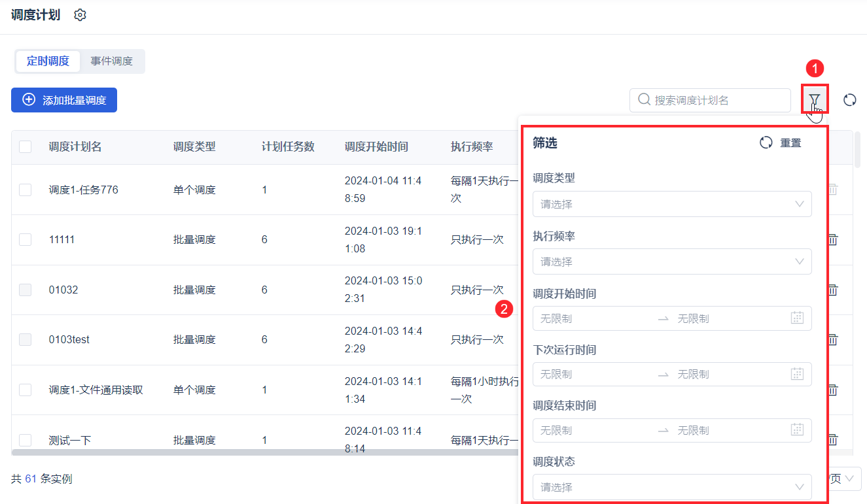This screenshot has height=504, width=867.
Task: Check the box for row 测试一下
Action: click(x=26, y=440)
